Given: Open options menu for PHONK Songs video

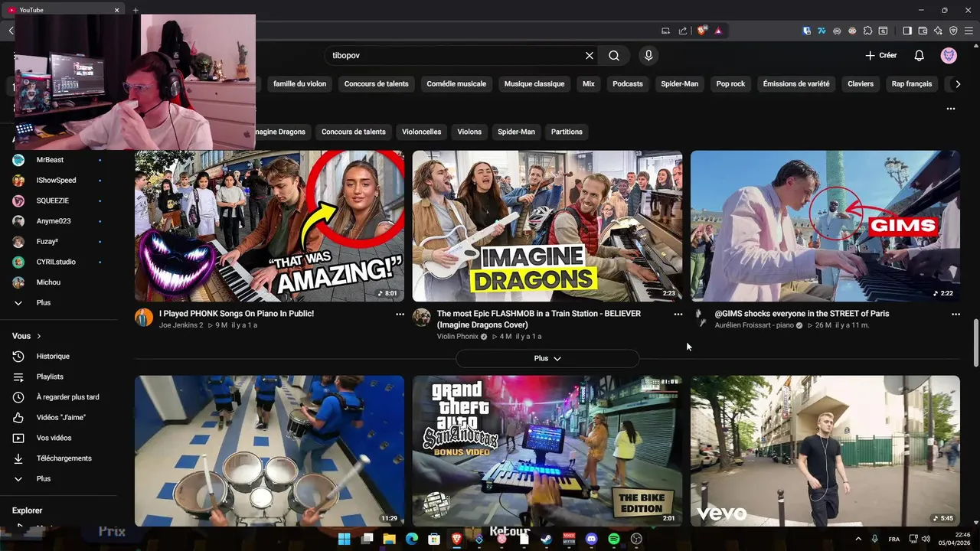Looking at the screenshot, I should (400, 315).
